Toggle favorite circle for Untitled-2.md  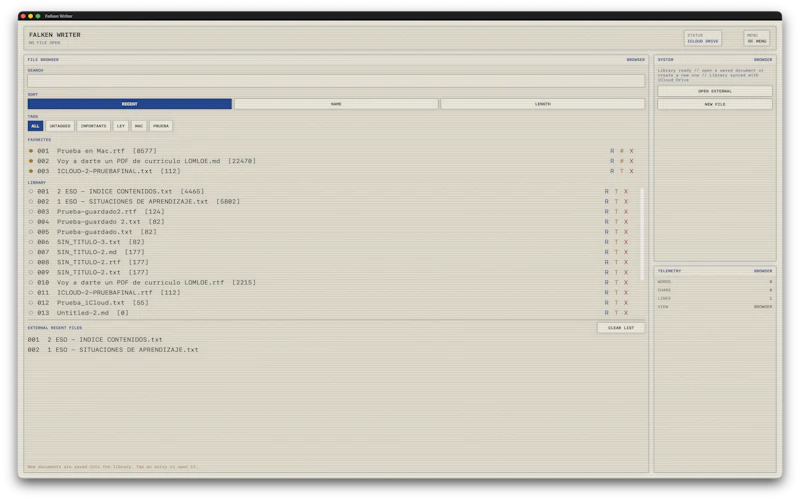pyautogui.click(x=31, y=313)
